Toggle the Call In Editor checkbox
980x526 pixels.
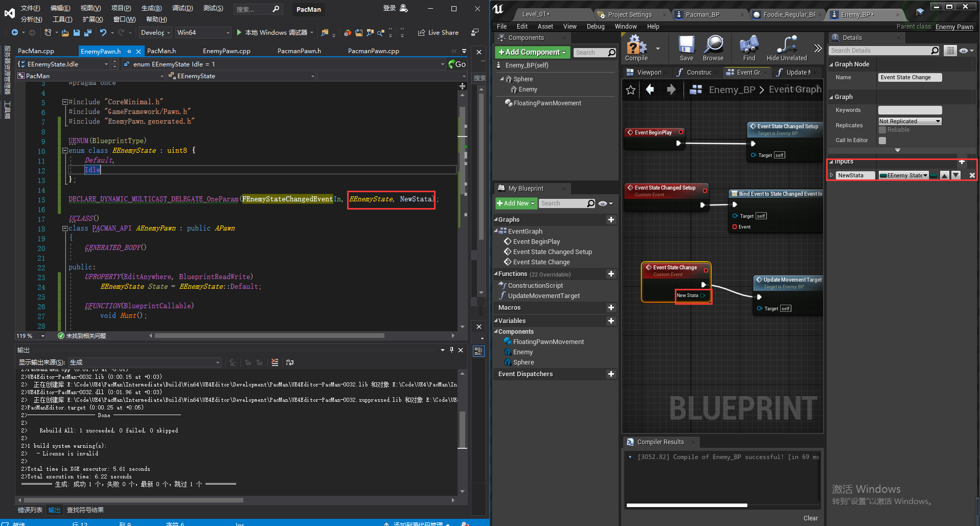click(x=882, y=140)
